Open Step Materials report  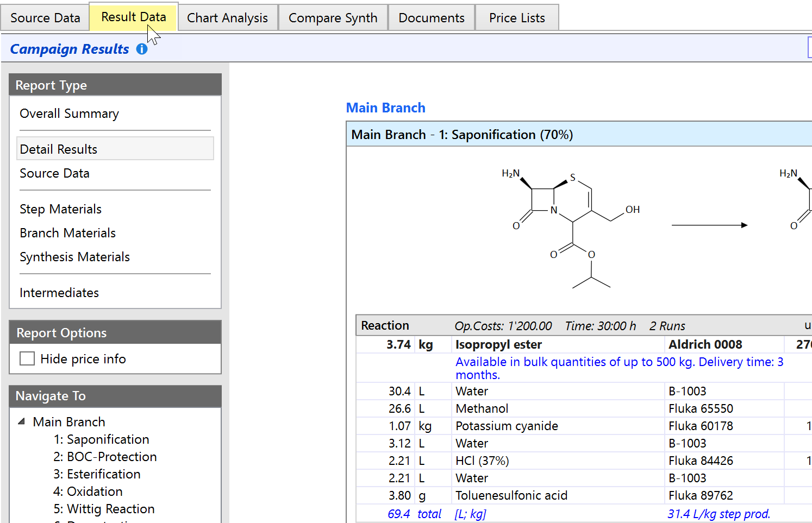coord(60,209)
